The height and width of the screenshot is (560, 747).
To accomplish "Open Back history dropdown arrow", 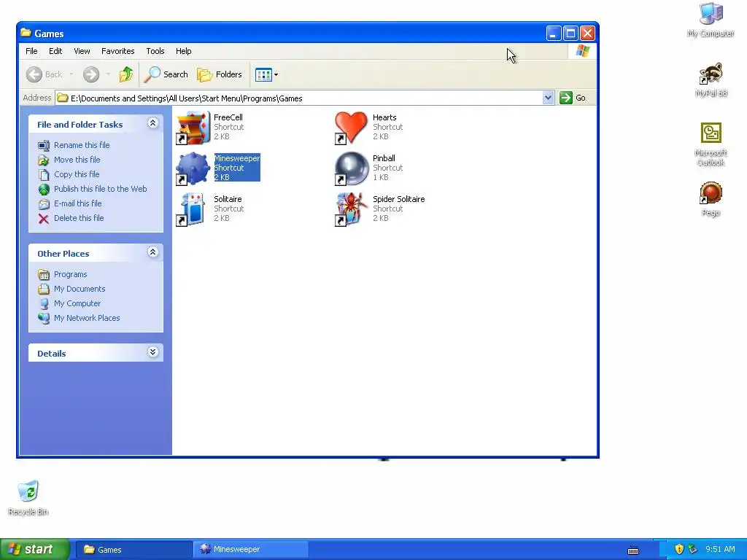I will click(71, 74).
